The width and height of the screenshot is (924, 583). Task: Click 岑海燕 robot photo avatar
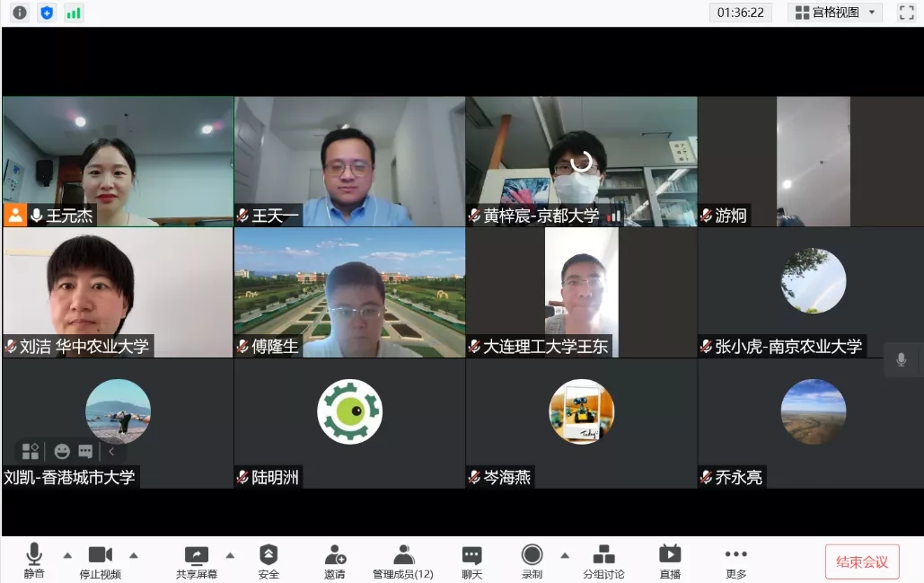coord(582,411)
